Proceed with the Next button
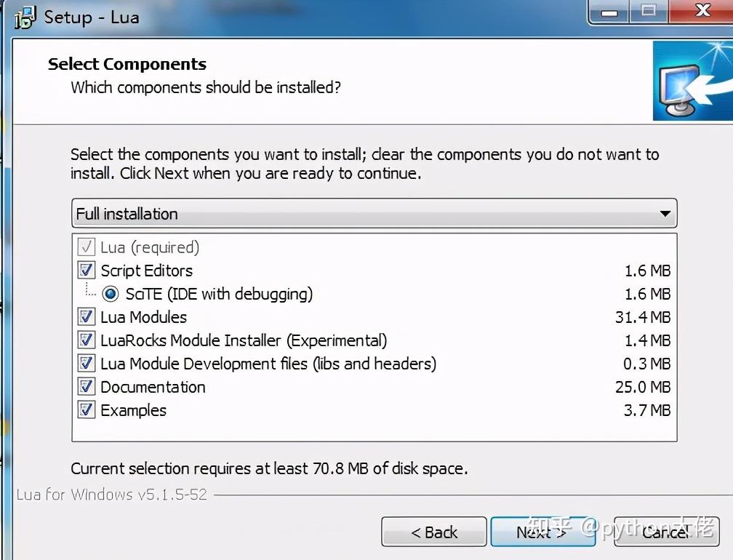This screenshot has height=560, width=733. [x=542, y=532]
